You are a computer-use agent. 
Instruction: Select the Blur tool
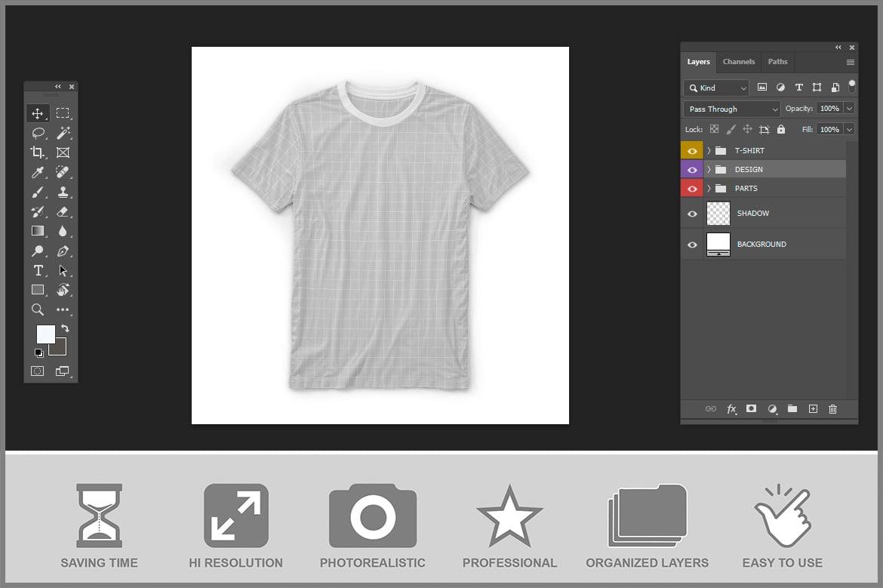click(63, 231)
